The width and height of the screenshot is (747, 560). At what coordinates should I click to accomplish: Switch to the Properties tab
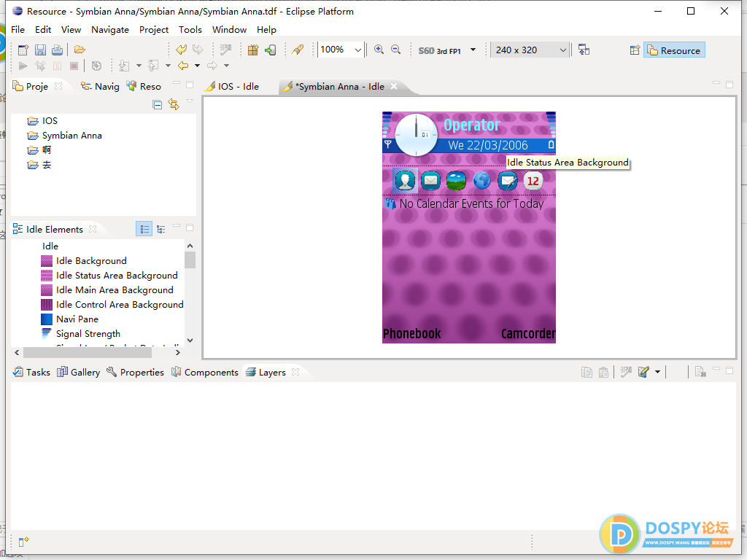click(135, 372)
